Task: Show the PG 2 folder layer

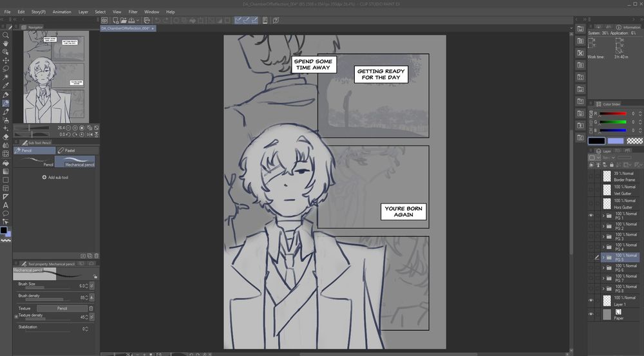Action: [x=591, y=226]
